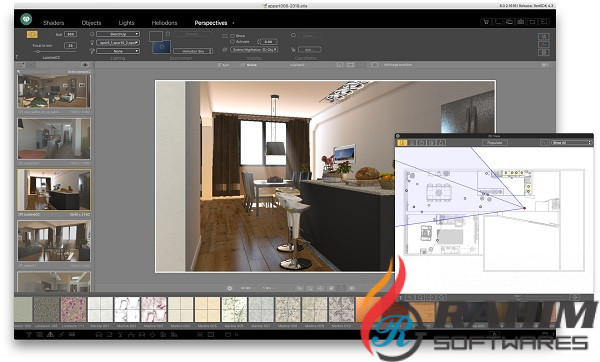Click the Coordinates XYZ button
600x362 pixels.
click(x=310, y=50)
